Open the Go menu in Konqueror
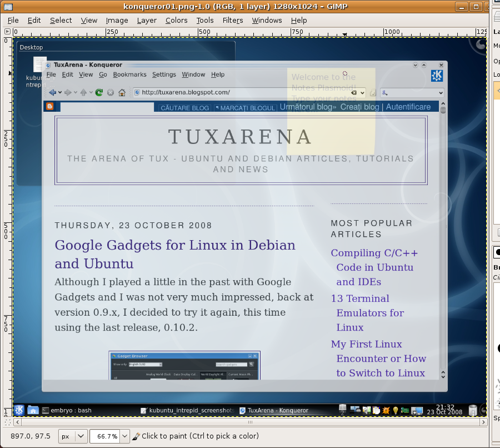This screenshot has height=448, width=500. pyautogui.click(x=103, y=74)
